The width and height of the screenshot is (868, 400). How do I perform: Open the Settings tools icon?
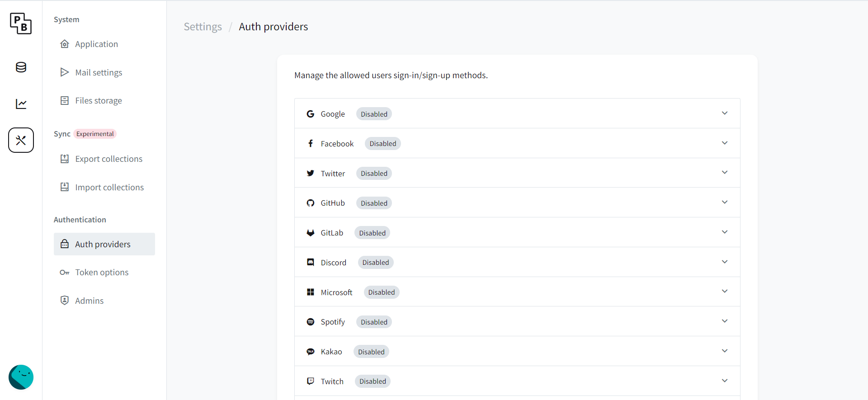21,140
